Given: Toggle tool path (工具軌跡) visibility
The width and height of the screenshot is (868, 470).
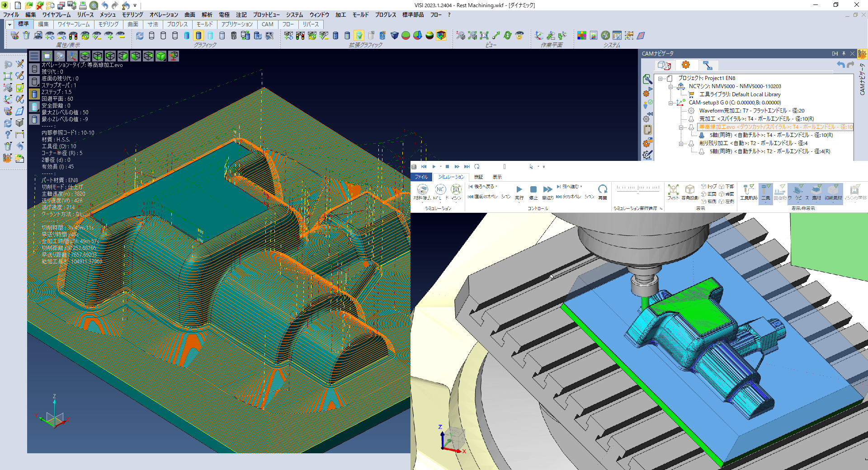Looking at the screenshot, I should 749,192.
